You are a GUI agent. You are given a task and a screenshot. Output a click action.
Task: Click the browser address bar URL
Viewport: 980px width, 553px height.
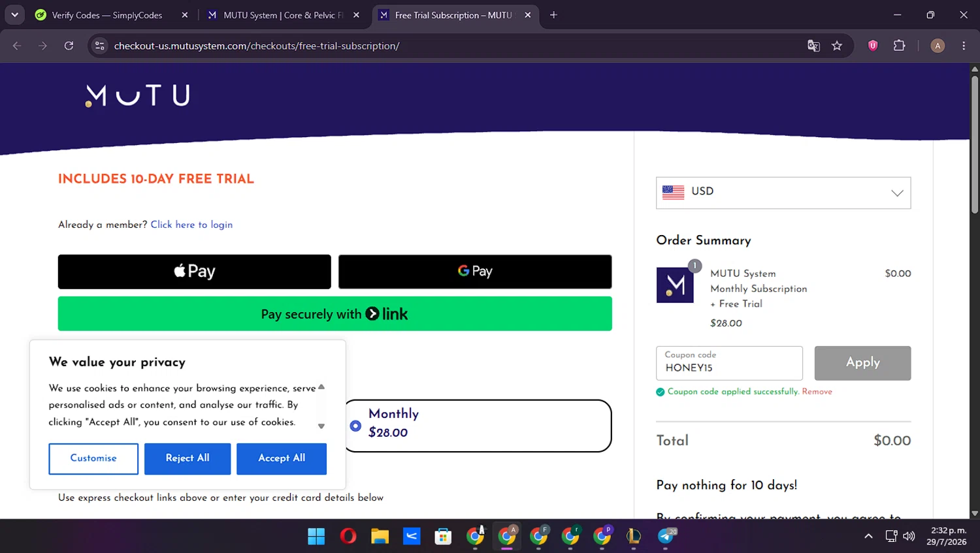[257, 46]
